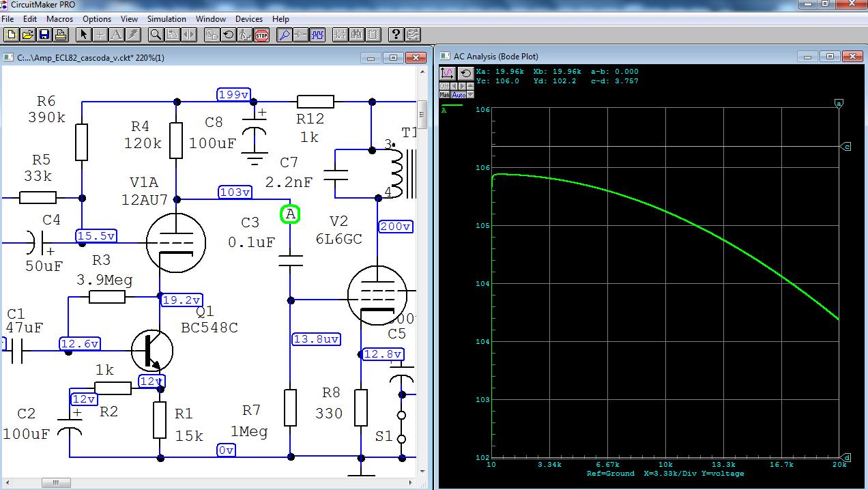This screenshot has width=868, height=490.
Task: Move cursor left arrow in Bode Plot
Action: 454,86
